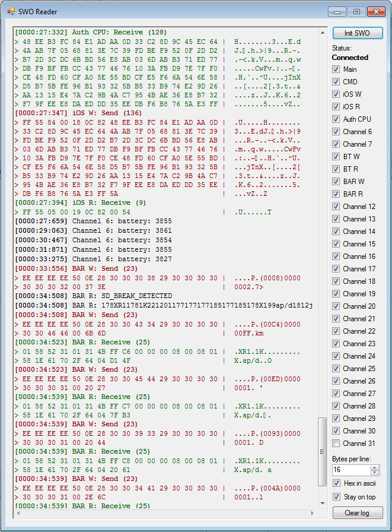Uncheck the Main channel checkbox

click(336, 69)
